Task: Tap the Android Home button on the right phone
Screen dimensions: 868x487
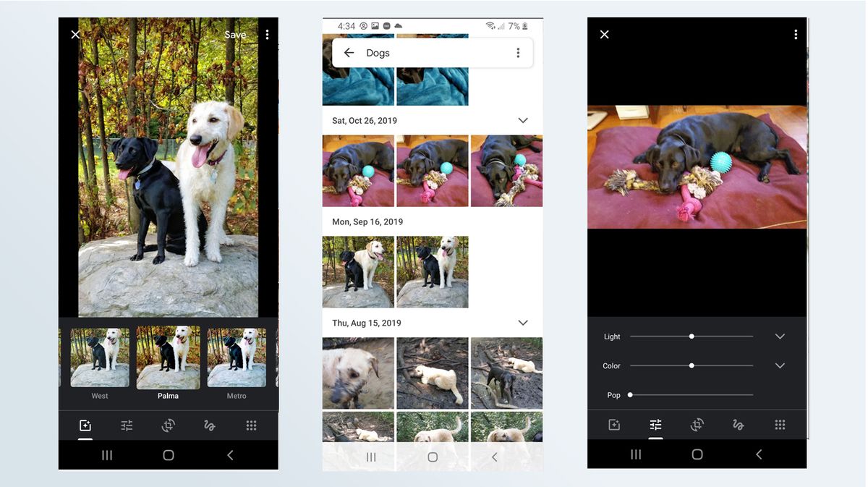Action: [697, 454]
